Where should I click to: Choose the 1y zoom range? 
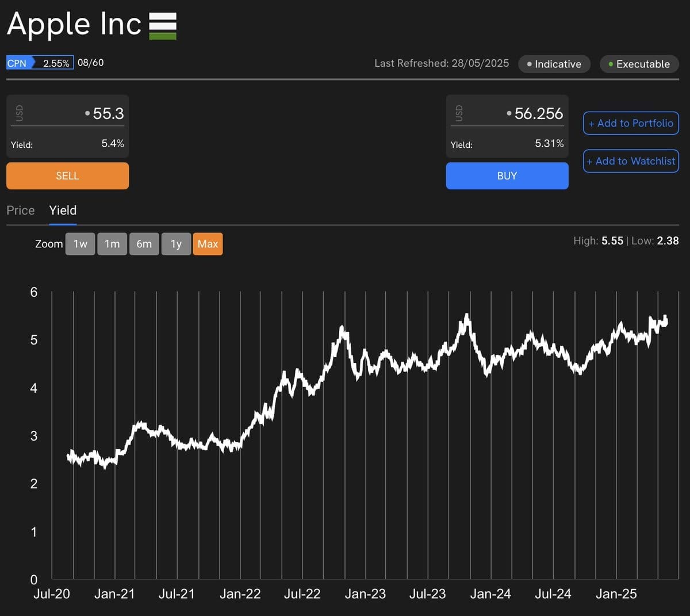click(x=176, y=244)
